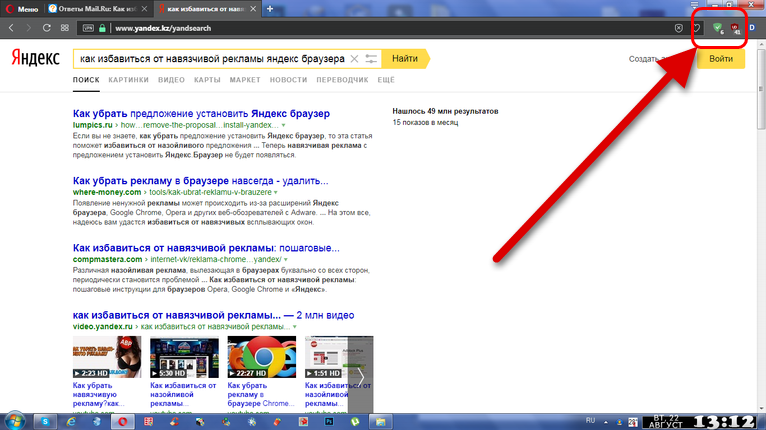Go back with the back arrow
The height and width of the screenshot is (430, 766).
pyautogui.click(x=11, y=28)
